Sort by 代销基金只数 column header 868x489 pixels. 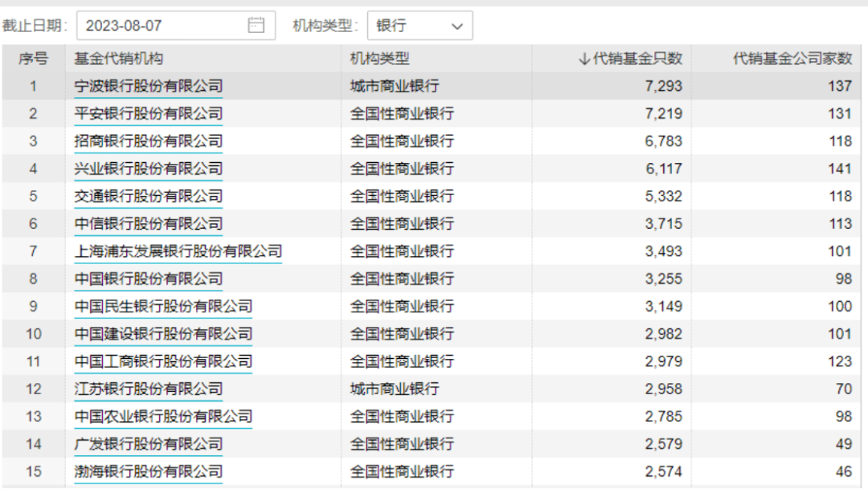click(x=630, y=59)
